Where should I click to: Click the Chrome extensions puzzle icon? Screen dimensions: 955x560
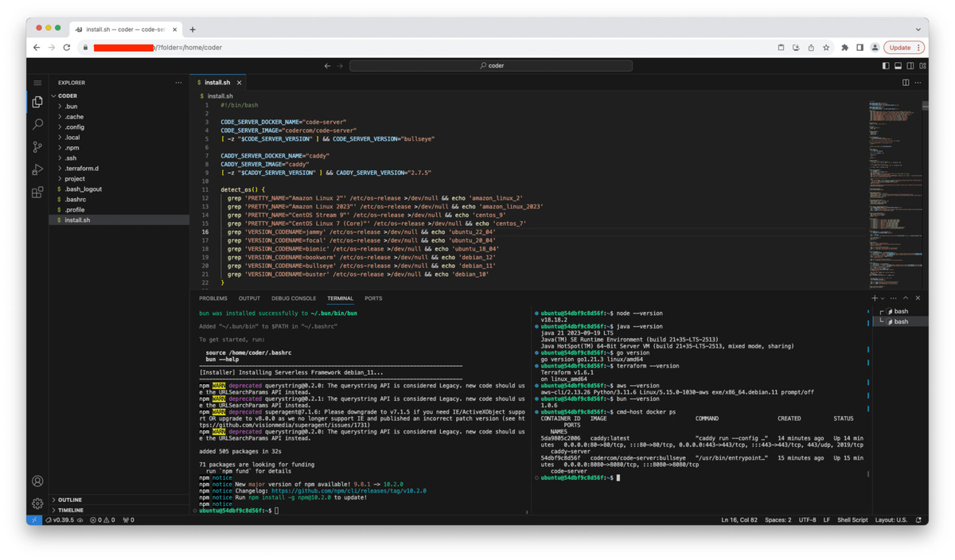tap(844, 48)
